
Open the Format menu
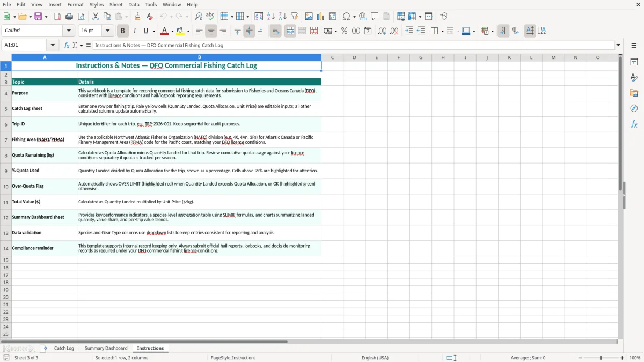click(x=76, y=4)
